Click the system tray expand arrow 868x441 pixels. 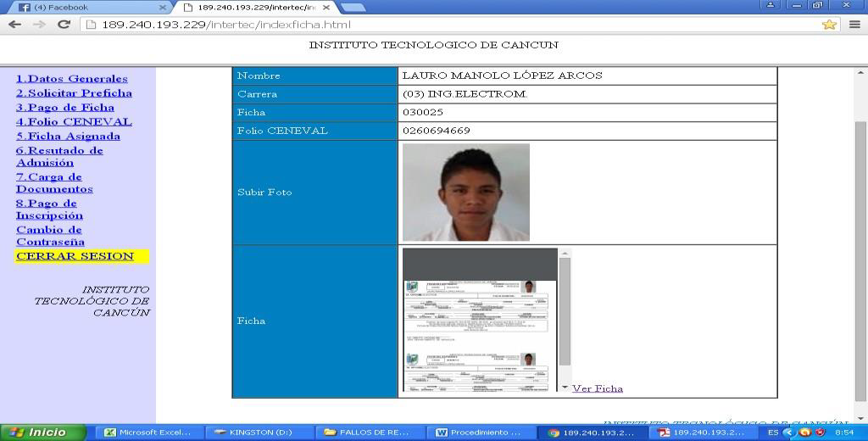click(791, 433)
